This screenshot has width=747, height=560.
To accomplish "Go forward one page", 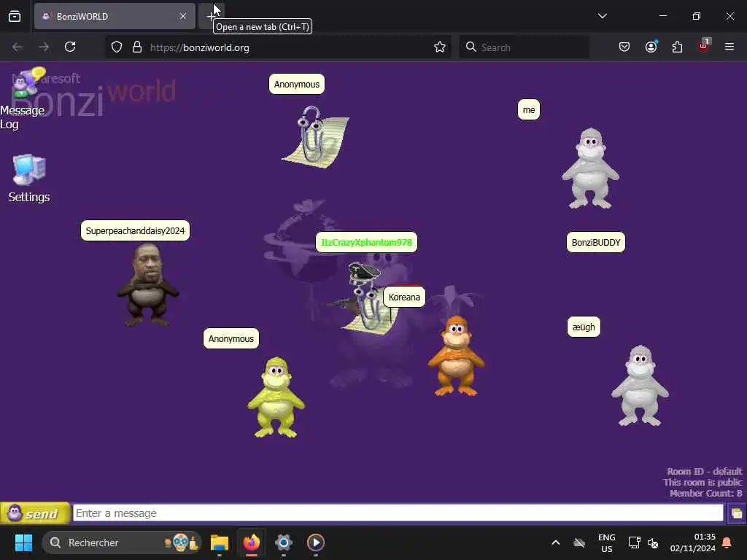I will click(43, 47).
